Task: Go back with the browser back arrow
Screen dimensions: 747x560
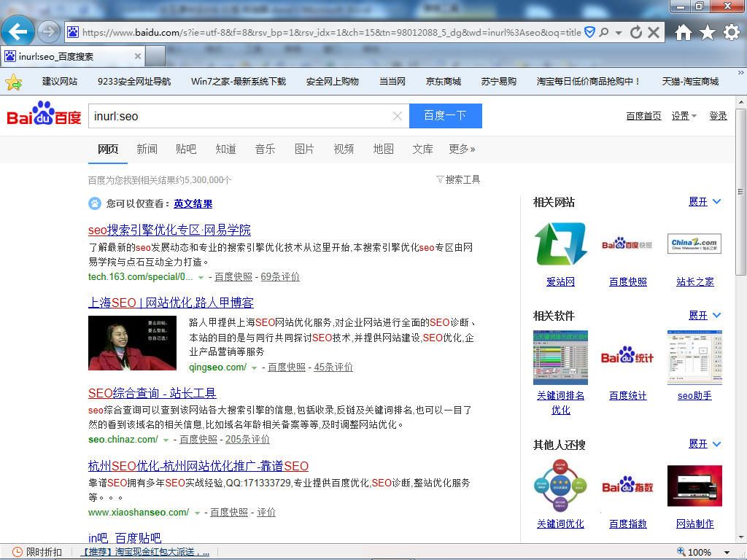Action: [x=18, y=32]
